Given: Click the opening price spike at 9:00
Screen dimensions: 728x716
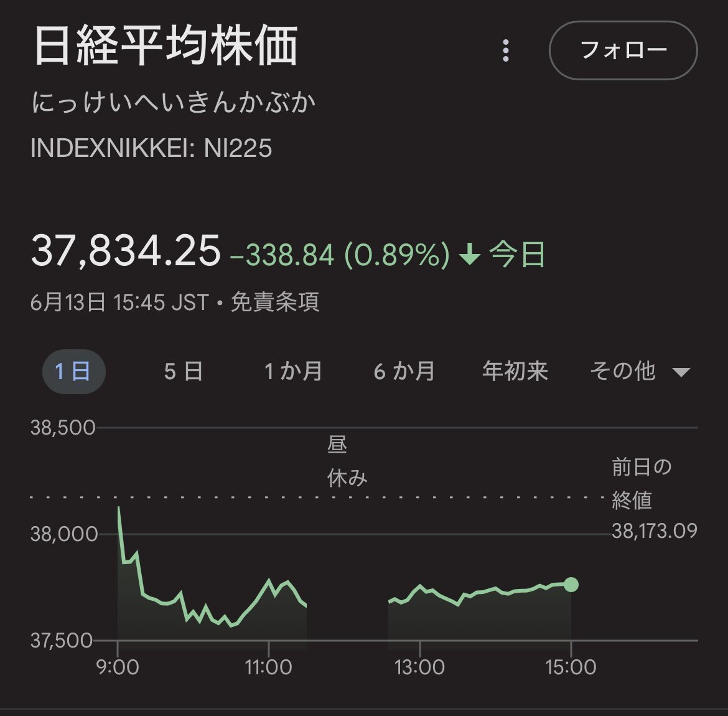Looking at the screenshot, I should [119, 509].
